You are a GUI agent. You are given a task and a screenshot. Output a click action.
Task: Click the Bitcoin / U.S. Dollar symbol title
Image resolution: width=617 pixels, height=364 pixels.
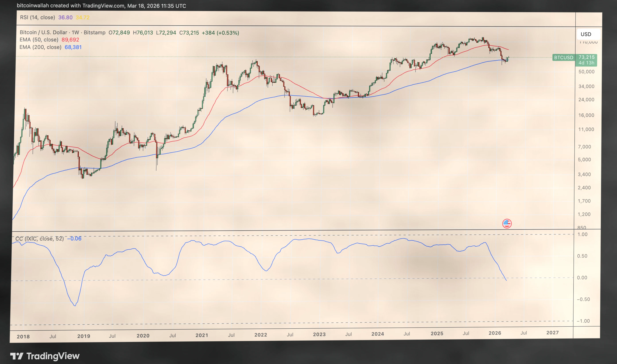click(43, 32)
